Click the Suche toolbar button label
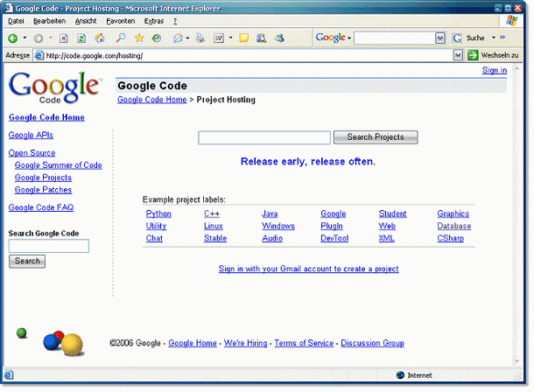The height and width of the screenshot is (392, 534). 475,38
